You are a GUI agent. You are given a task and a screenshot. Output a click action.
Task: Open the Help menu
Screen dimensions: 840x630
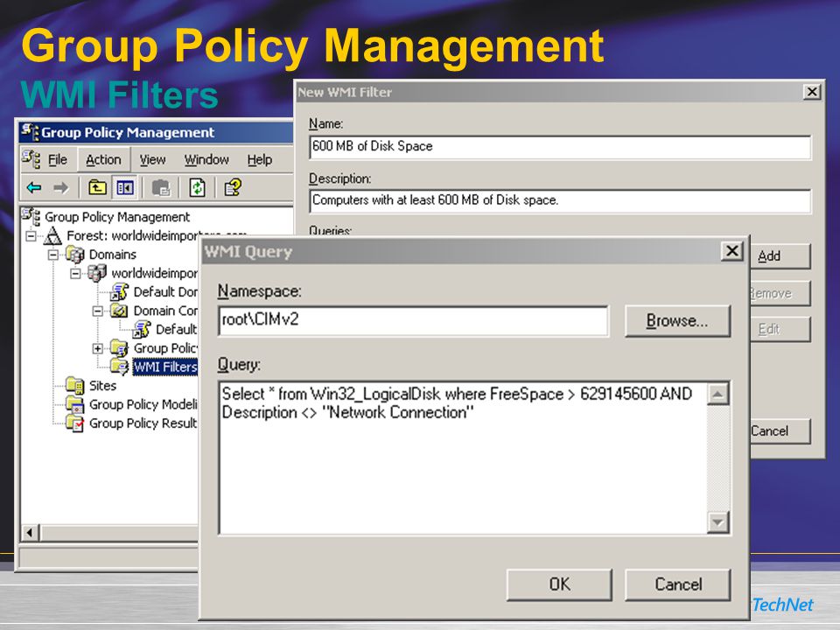coord(260,159)
